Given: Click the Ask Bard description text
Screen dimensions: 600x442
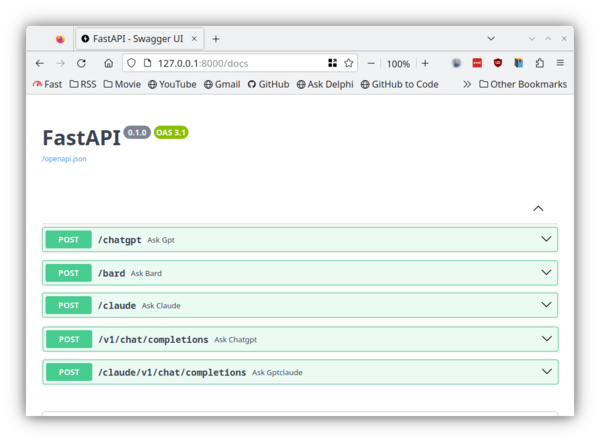Looking at the screenshot, I should click(146, 273).
